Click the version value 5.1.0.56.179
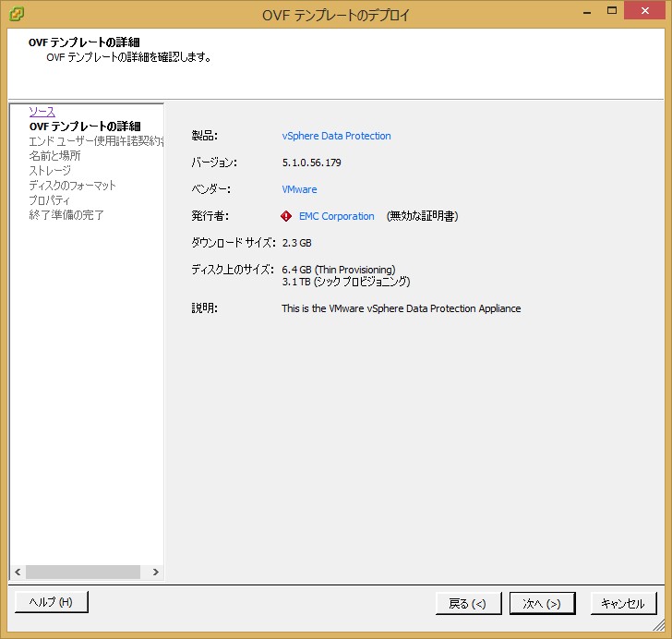The image size is (672, 639). [x=312, y=163]
